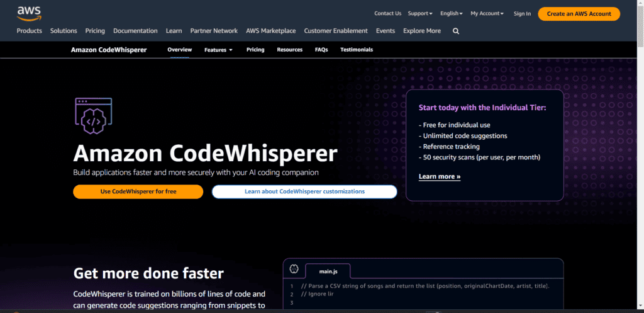Click Create an AWS Account button
Screen dimensions: 644x313
point(579,14)
